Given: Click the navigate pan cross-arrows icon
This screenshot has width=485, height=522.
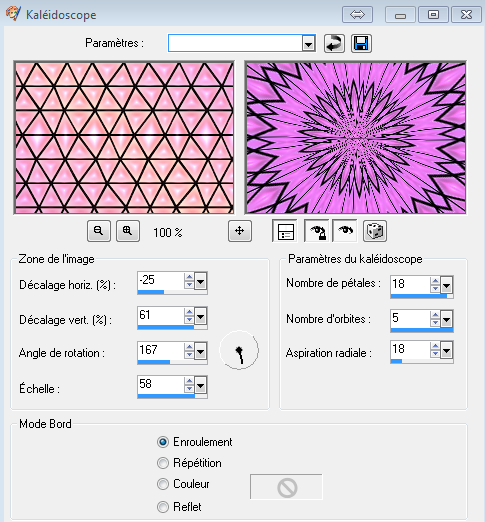Looking at the screenshot, I should (240, 231).
